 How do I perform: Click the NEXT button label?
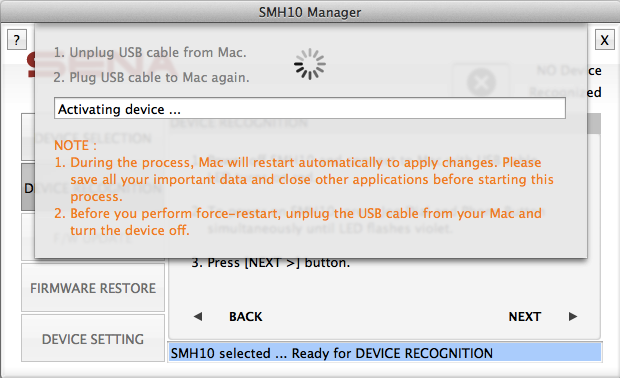pyautogui.click(x=525, y=317)
